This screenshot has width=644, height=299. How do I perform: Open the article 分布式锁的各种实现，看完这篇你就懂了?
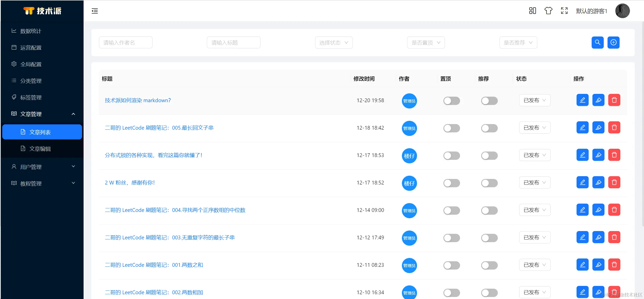click(x=154, y=155)
